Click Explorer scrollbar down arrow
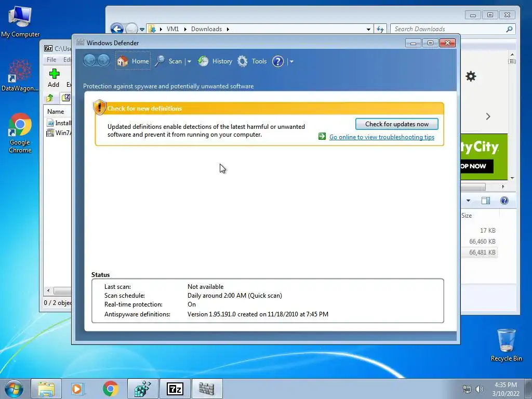Screen dimensions: 532x399 [512, 178]
